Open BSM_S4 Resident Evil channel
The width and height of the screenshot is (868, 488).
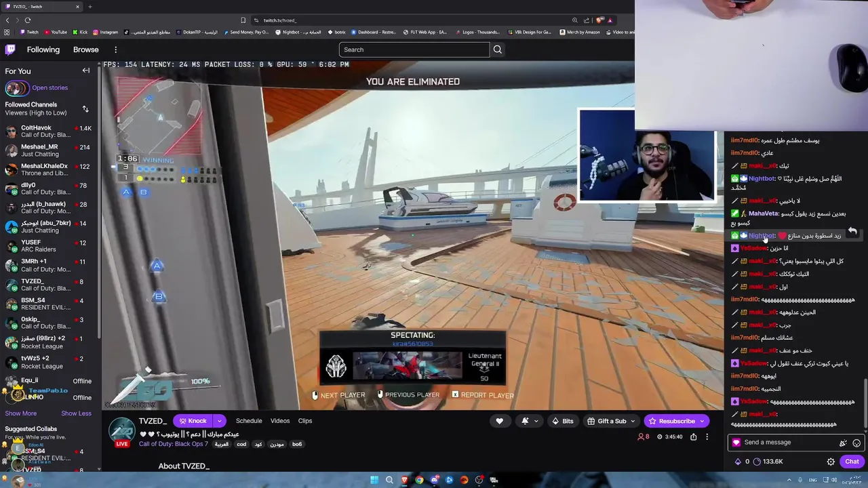48,304
